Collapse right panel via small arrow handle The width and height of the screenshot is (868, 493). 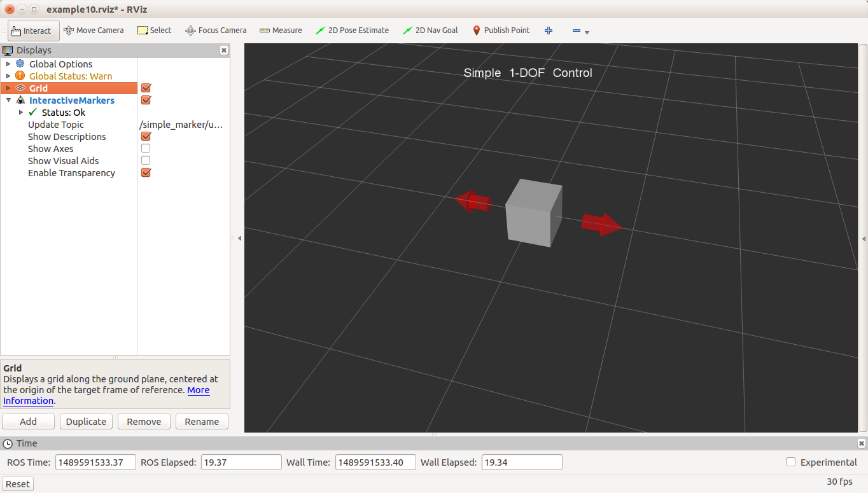864,239
